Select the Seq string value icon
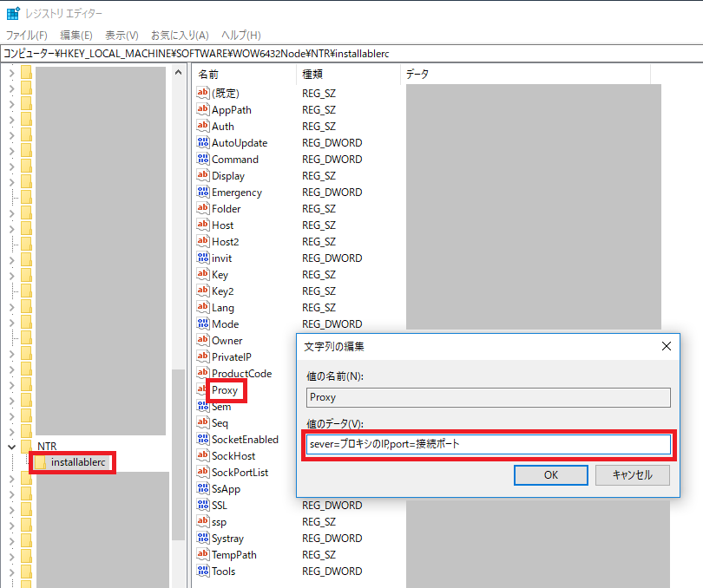The image size is (703, 588). pos(203,422)
